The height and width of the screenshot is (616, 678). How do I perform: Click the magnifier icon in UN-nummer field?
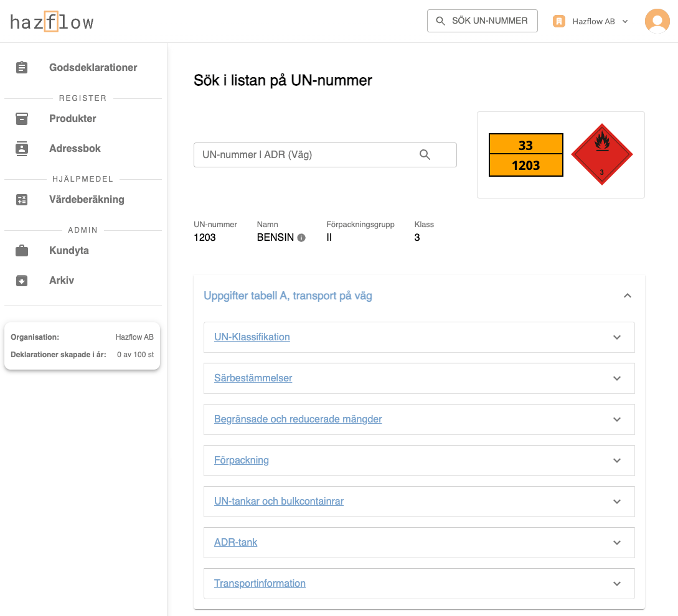pos(425,155)
